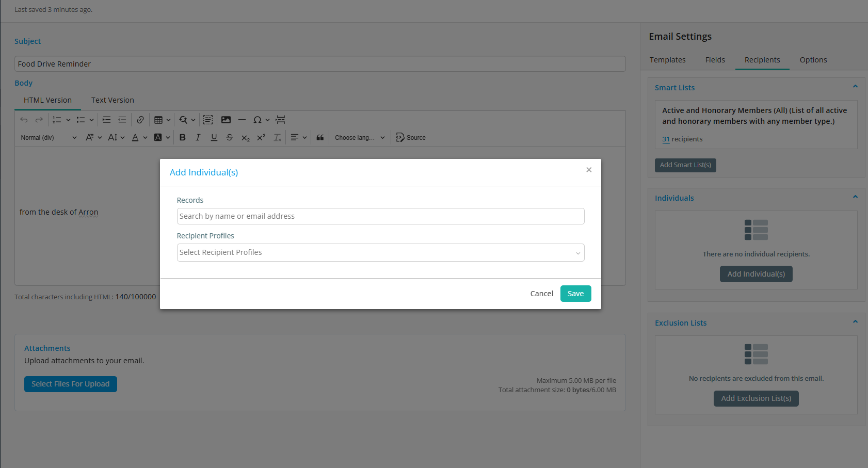Click the Save button in the dialog
The image size is (868, 468).
575,294
